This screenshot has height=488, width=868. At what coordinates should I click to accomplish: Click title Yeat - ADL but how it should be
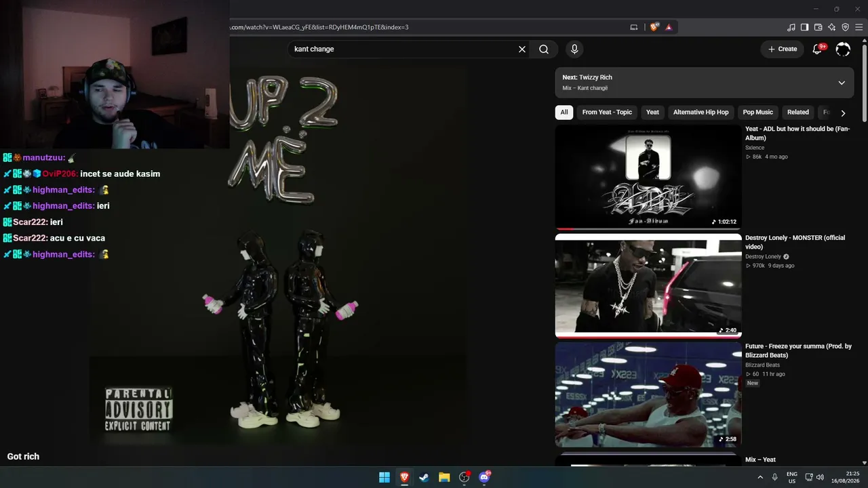coord(797,134)
